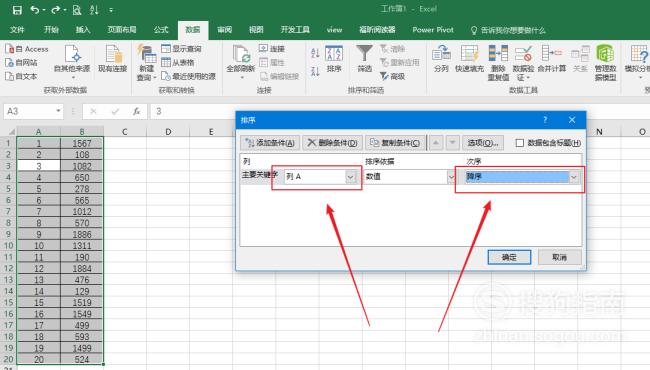The image size is (650, 370).
Task: Select cell containing 1886
Action: coord(82,235)
